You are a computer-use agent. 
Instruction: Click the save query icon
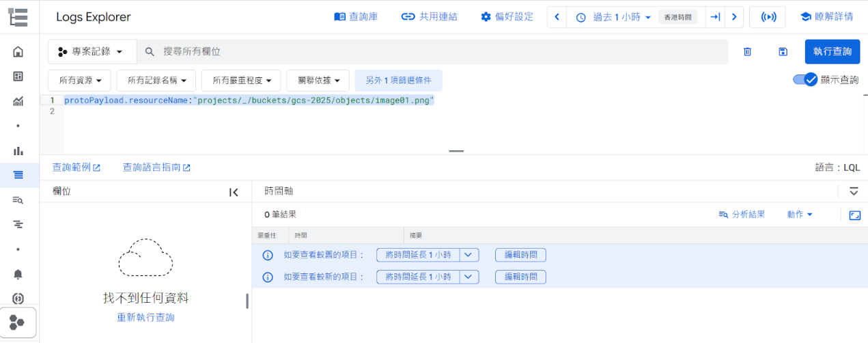pyautogui.click(x=783, y=52)
